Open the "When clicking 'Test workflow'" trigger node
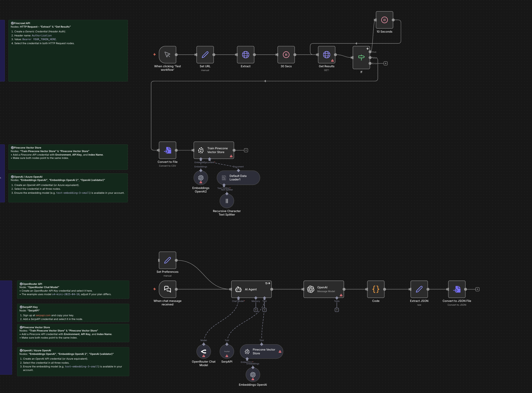This screenshot has height=393, width=532. [167, 54]
